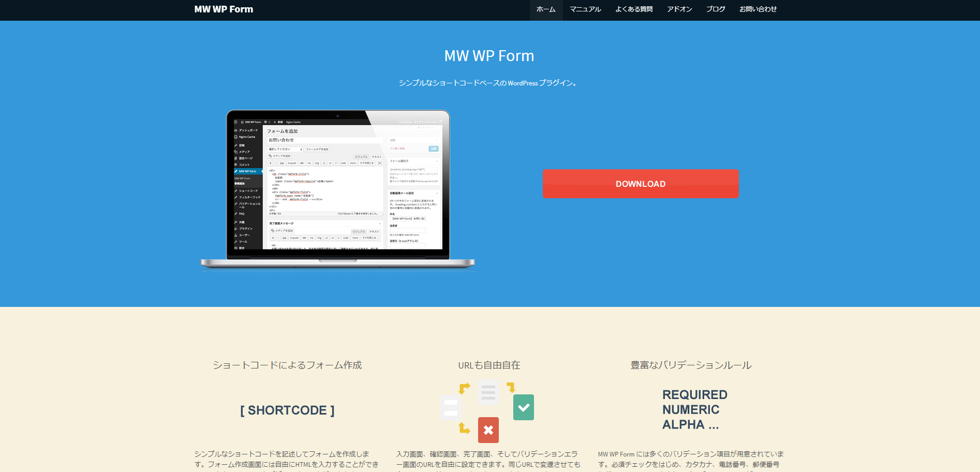Click the MW WP Form site logo

pos(224,9)
